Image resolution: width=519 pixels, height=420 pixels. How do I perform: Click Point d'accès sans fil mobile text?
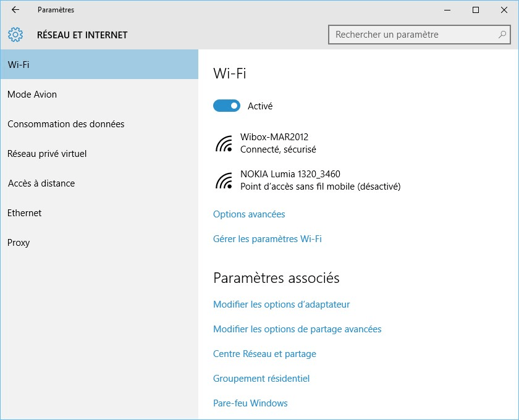click(321, 187)
